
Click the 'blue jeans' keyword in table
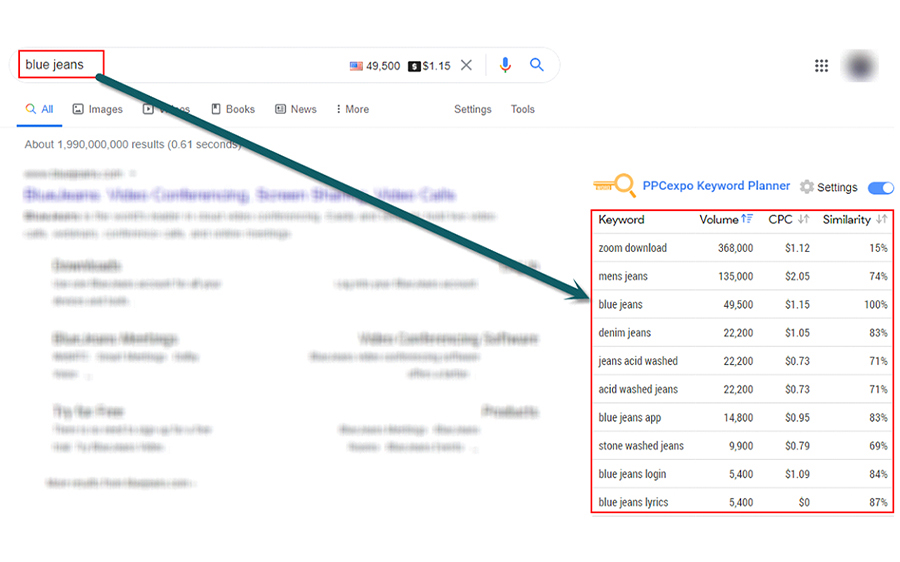620,305
